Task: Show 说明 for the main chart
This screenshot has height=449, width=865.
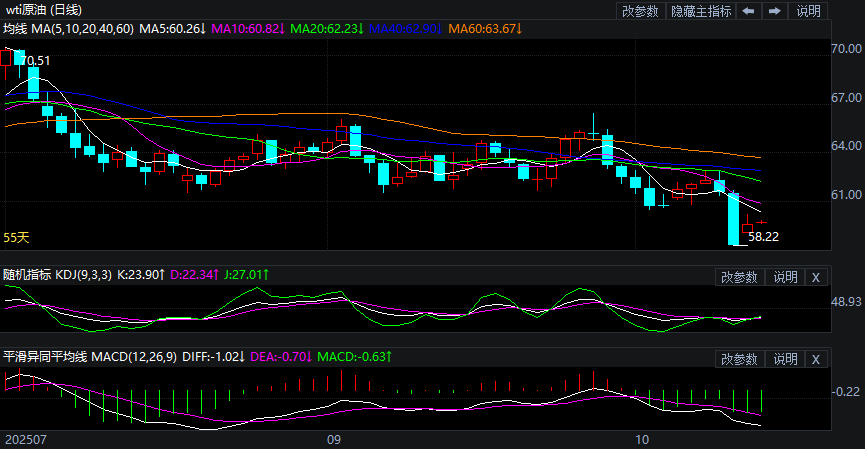Action: 808,11
